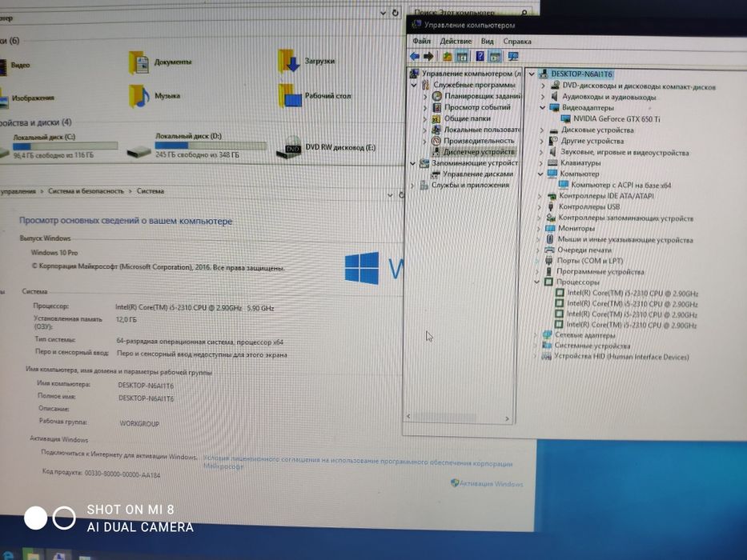Select Компьютер с ACPI на базе x64
Image resolution: width=747 pixels, height=560 pixels.
620,185
